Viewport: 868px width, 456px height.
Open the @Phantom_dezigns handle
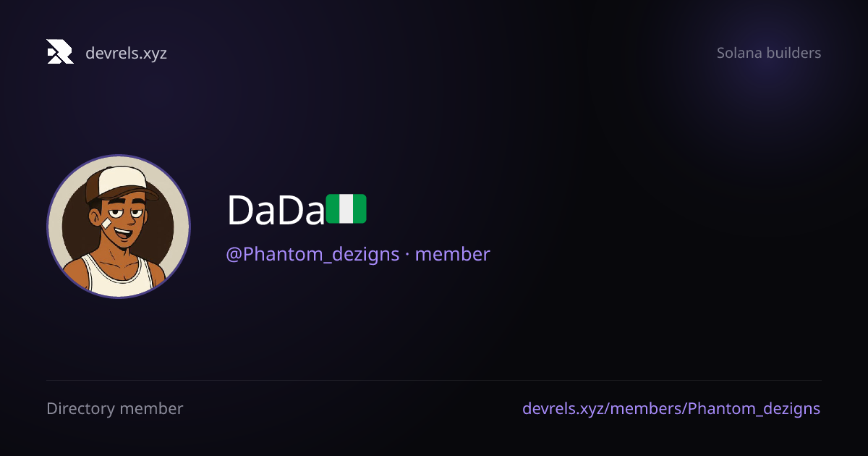pos(312,255)
